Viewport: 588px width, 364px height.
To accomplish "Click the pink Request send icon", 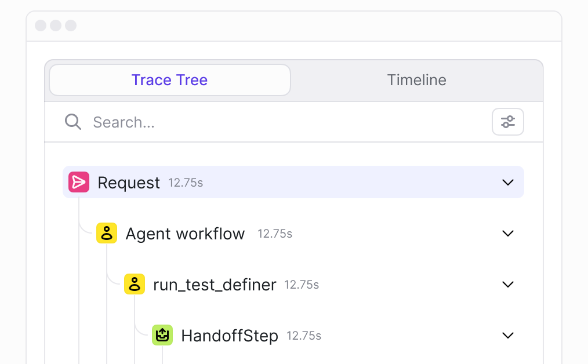I will tap(79, 182).
